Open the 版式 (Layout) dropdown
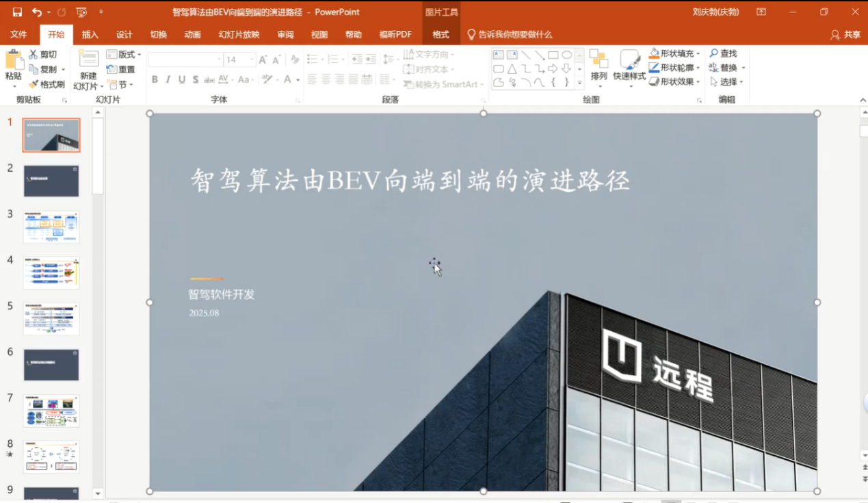The image size is (868, 503). [124, 54]
